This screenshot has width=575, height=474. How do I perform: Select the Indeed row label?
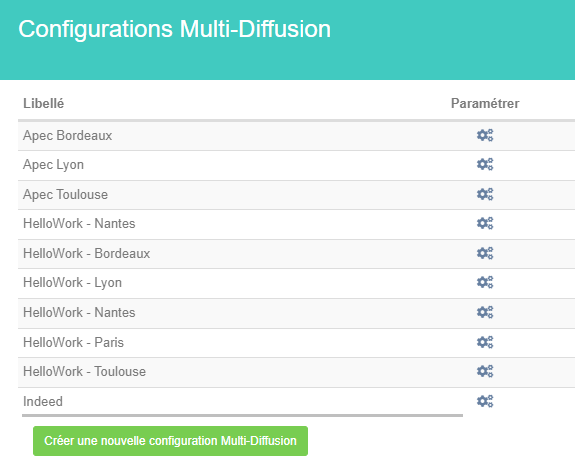click(43, 401)
